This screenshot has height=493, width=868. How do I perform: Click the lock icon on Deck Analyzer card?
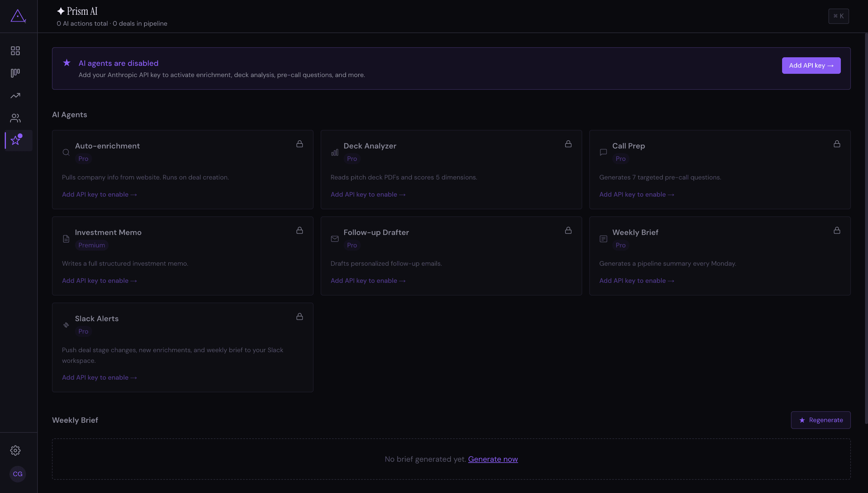568,144
